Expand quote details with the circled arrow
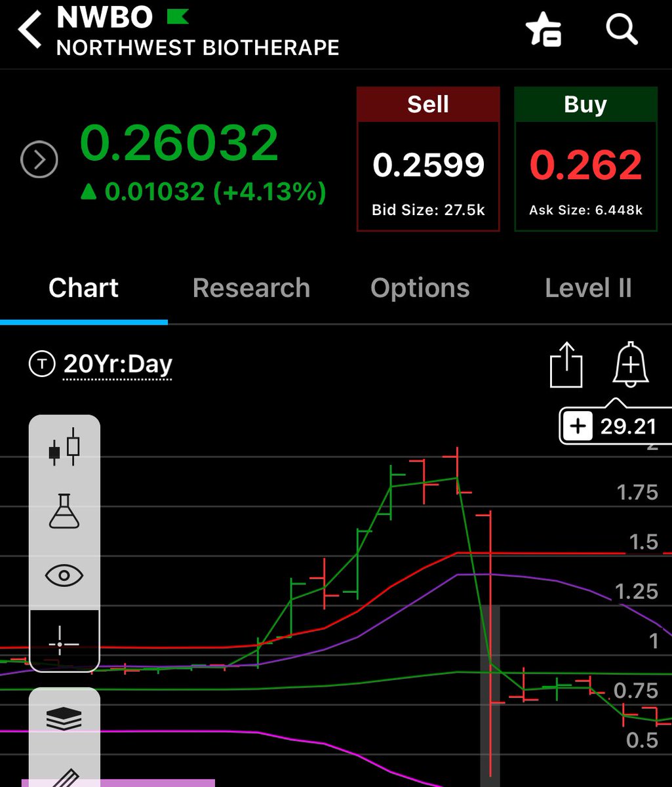The width and height of the screenshot is (672, 787). coord(39,159)
